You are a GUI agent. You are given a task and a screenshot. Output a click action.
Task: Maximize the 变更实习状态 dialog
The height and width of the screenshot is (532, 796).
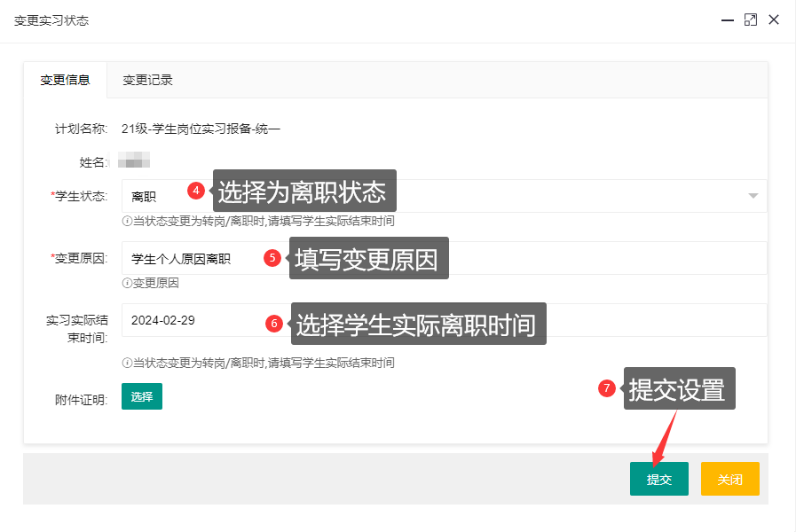[x=751, y=20]
